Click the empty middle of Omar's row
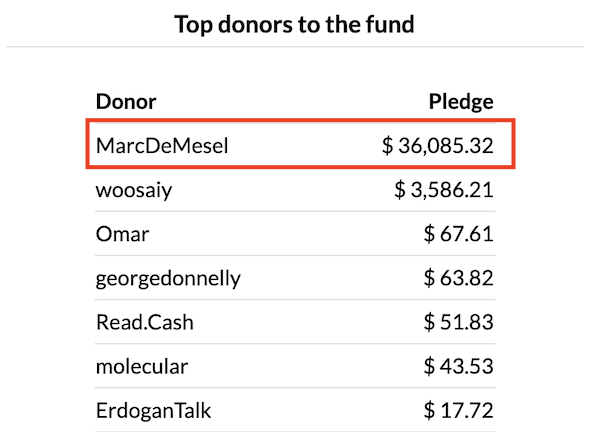 (287, 234)
